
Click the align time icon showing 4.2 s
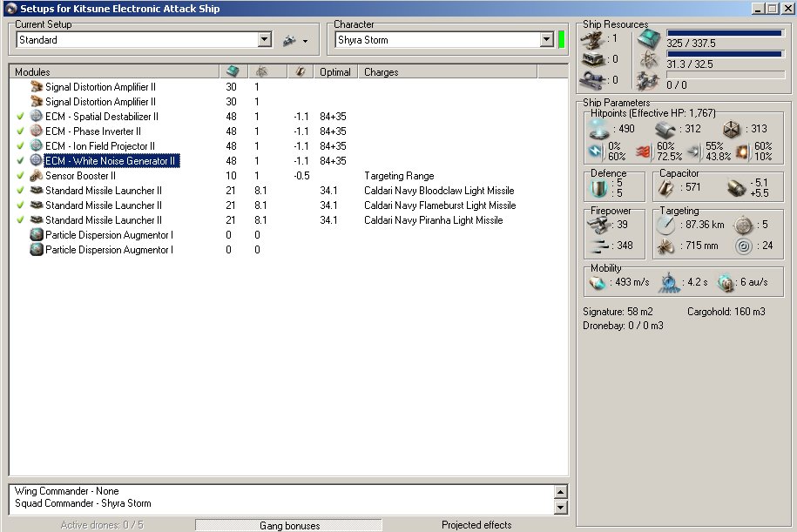(x=670, y=282)
